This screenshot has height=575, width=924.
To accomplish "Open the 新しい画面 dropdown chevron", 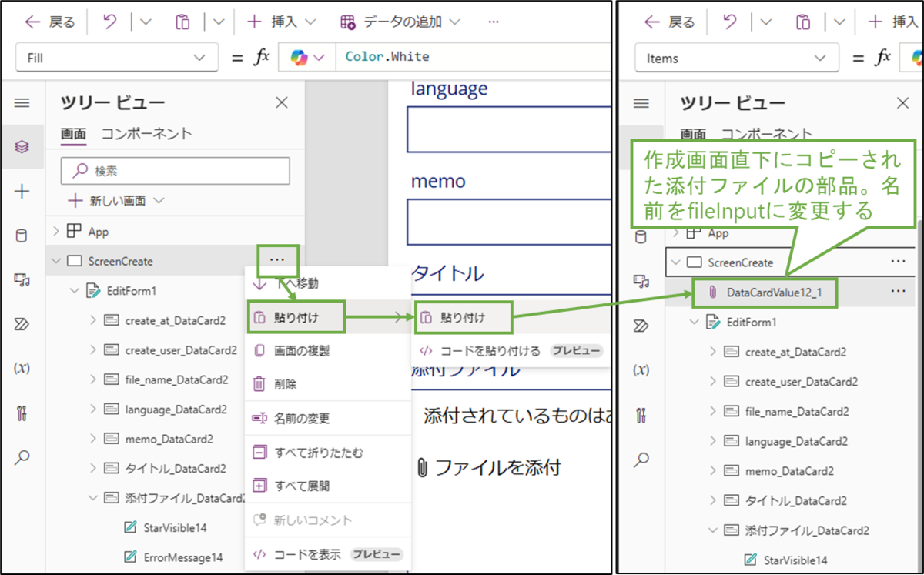I will click(159, 201).
